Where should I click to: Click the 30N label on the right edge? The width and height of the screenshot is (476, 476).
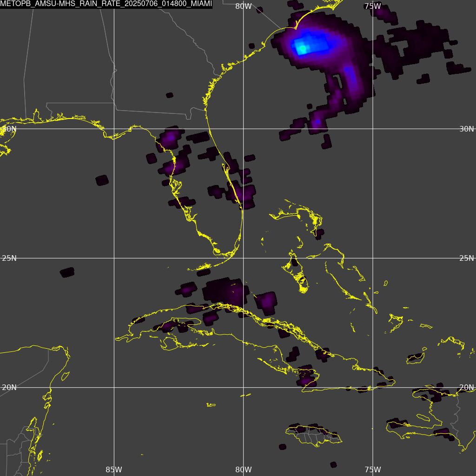pyautogui.click(x=466, y=129)
